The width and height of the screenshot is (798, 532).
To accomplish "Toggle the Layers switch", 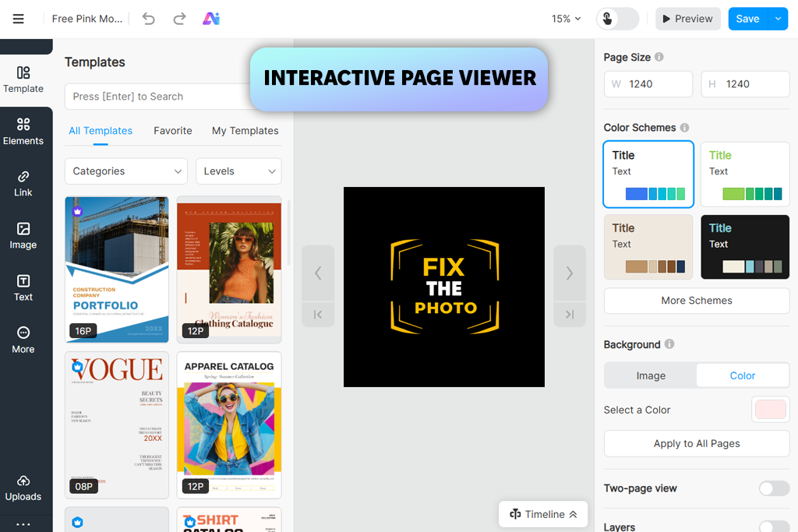I will pyautogui.click(x=774, y=527).
